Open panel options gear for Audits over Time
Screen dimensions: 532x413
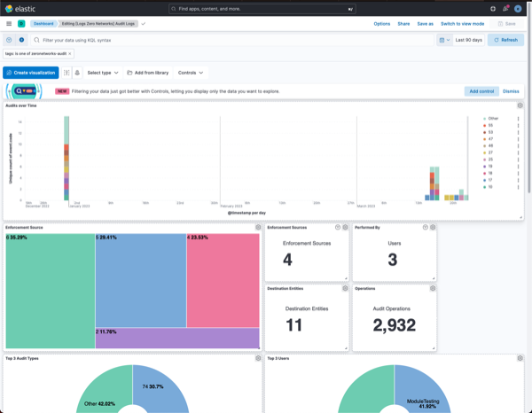point(520,105)
